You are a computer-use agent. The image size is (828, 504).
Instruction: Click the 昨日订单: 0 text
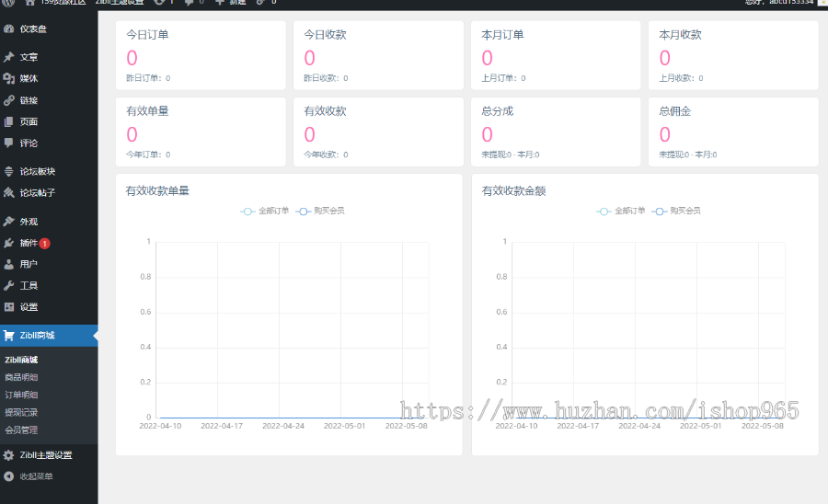pyautogui.click(x=148, y=78)
